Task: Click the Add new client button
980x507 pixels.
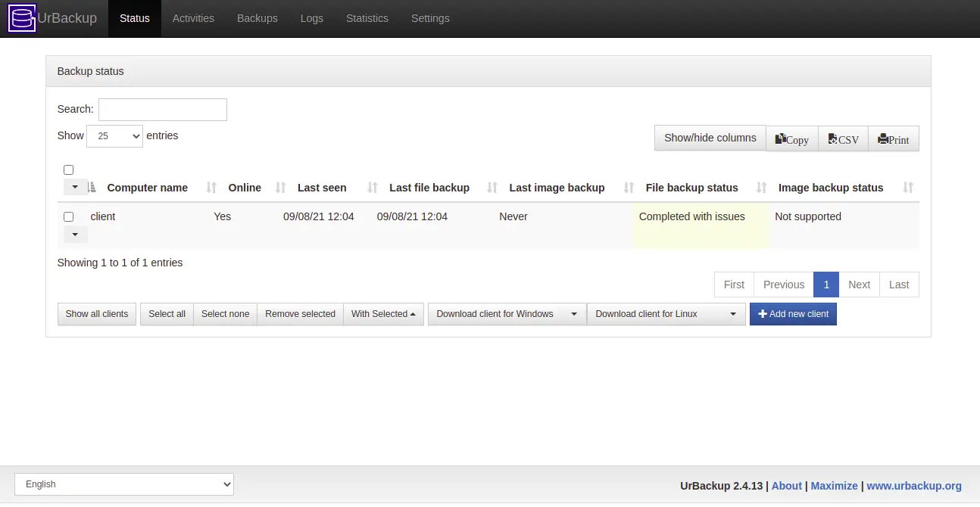Action: [x=793, y=314]
